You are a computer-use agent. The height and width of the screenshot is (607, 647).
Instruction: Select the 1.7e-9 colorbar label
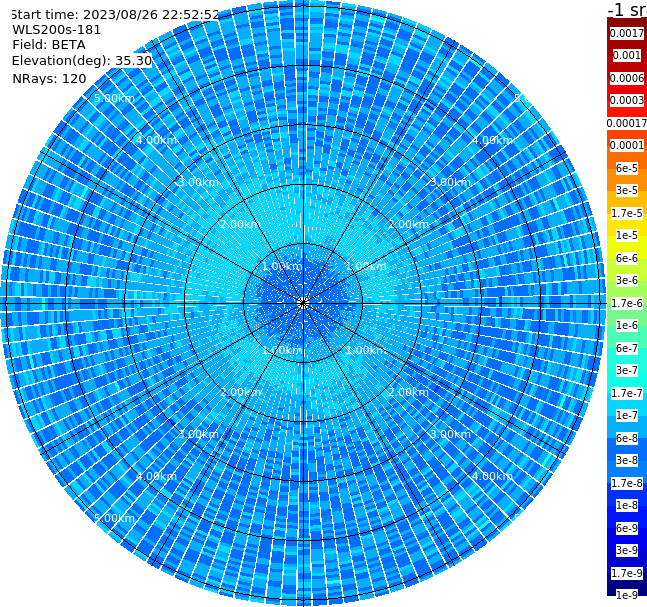coord(627,573)
